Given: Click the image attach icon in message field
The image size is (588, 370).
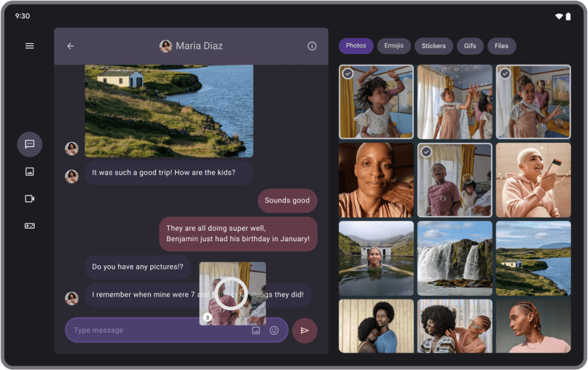Looking at the screenshot, I should (x=256, y=331).
